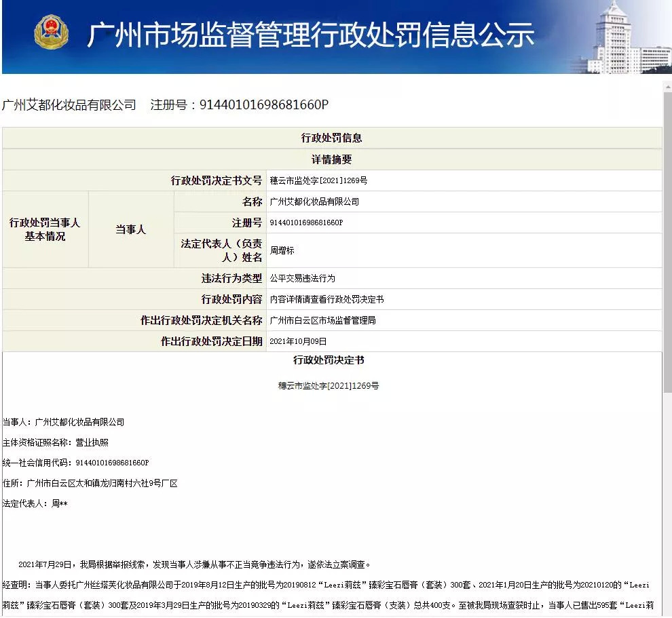Click the 注册号 label cell in the table

pyautogui.click(x=220, y=223)
